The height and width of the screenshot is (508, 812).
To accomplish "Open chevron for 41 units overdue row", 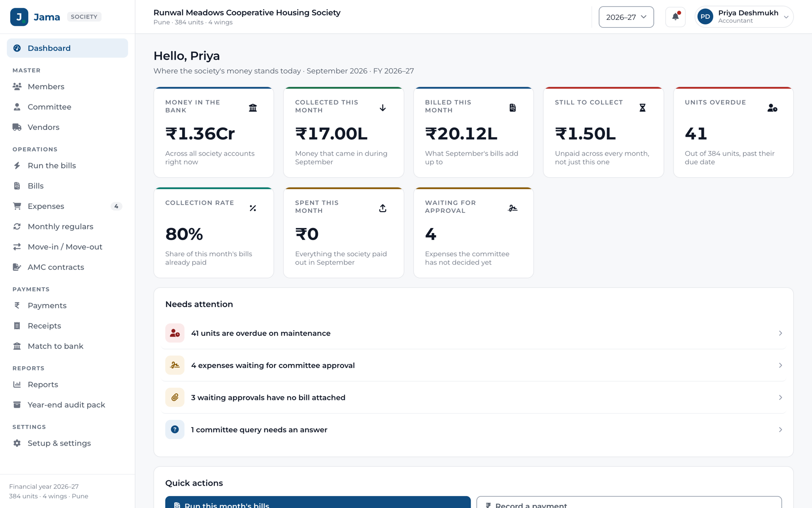I will coord(780,333).
